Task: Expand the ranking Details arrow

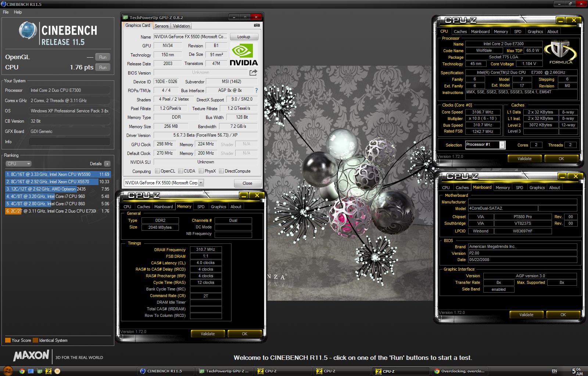Action: [107, 164]
